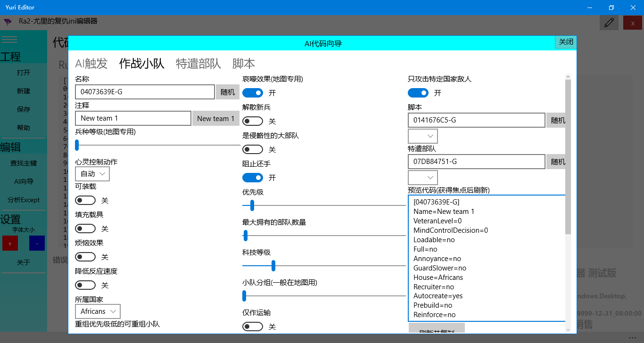Click the 最大拥有的部队数量 slider thumb
644x343 pixels.
245,236
